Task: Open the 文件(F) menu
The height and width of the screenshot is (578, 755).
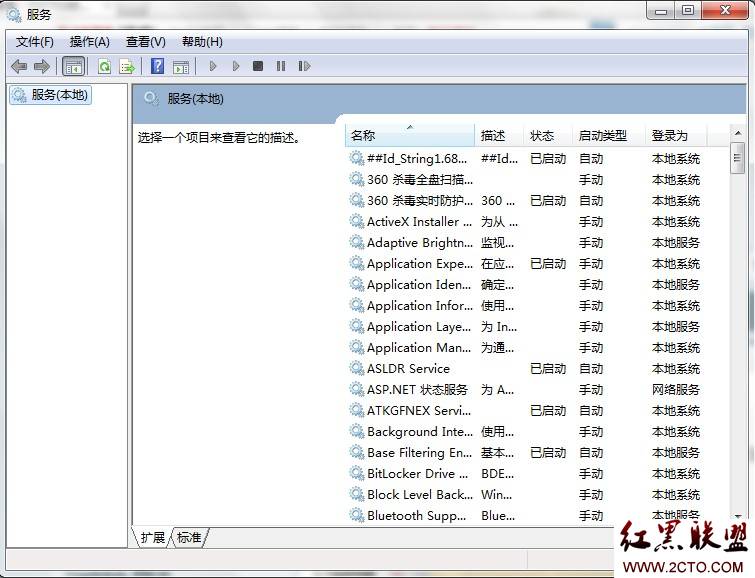Action: pos(34,42)
